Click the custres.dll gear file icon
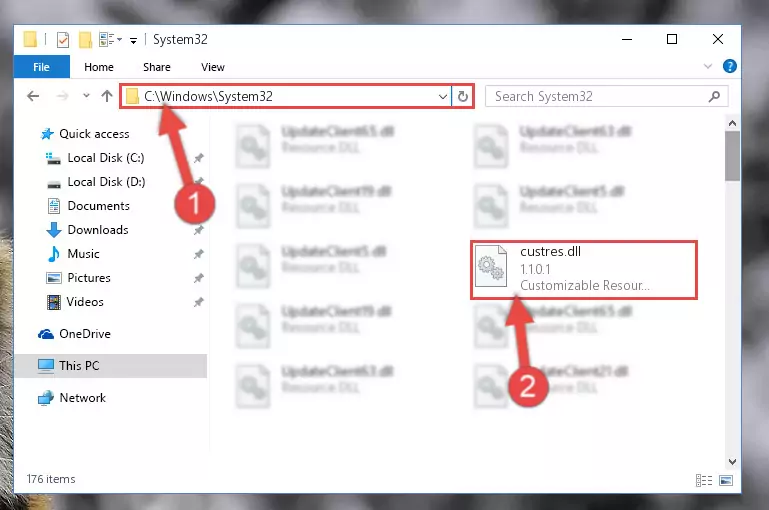Image resolution: width=769 pixels, height=510 pixels. click(491, 266)
